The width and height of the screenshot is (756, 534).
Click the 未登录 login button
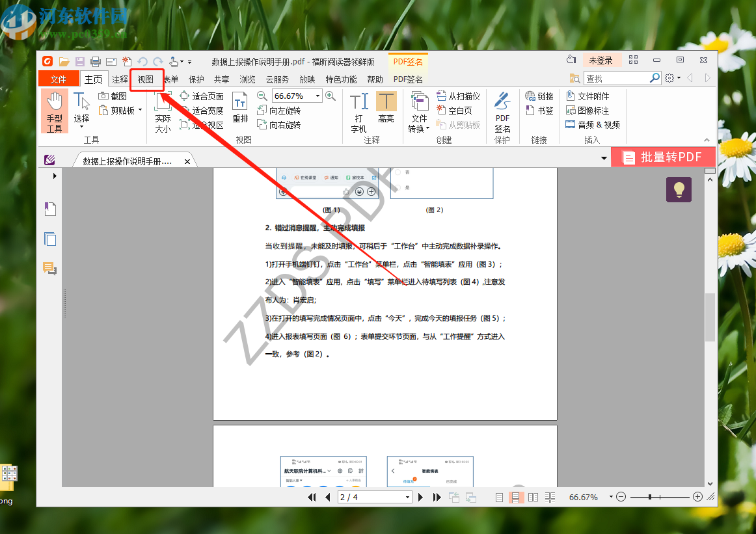pyautogui.click(x=601, y=60)
